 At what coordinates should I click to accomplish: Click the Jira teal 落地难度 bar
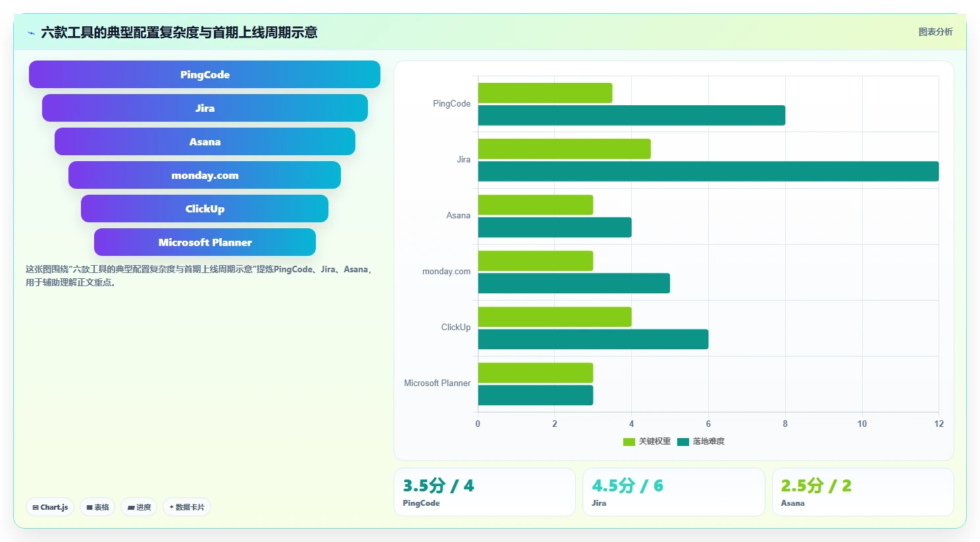708,171
